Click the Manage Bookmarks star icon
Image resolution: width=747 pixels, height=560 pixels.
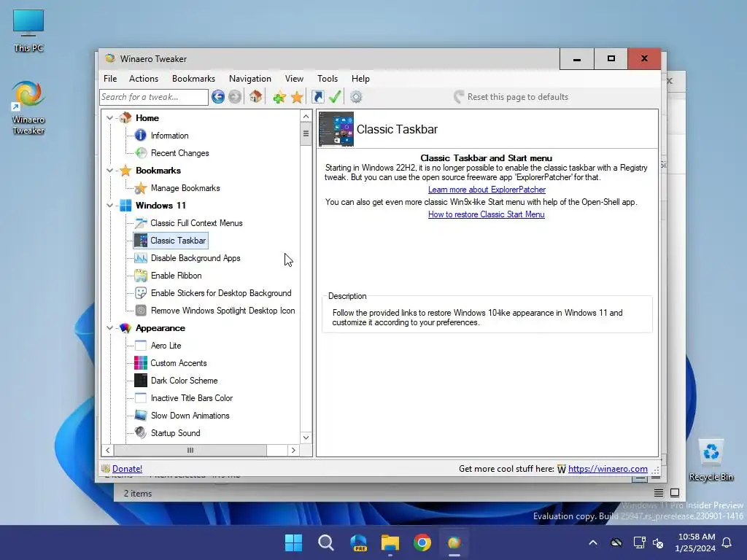141,188
